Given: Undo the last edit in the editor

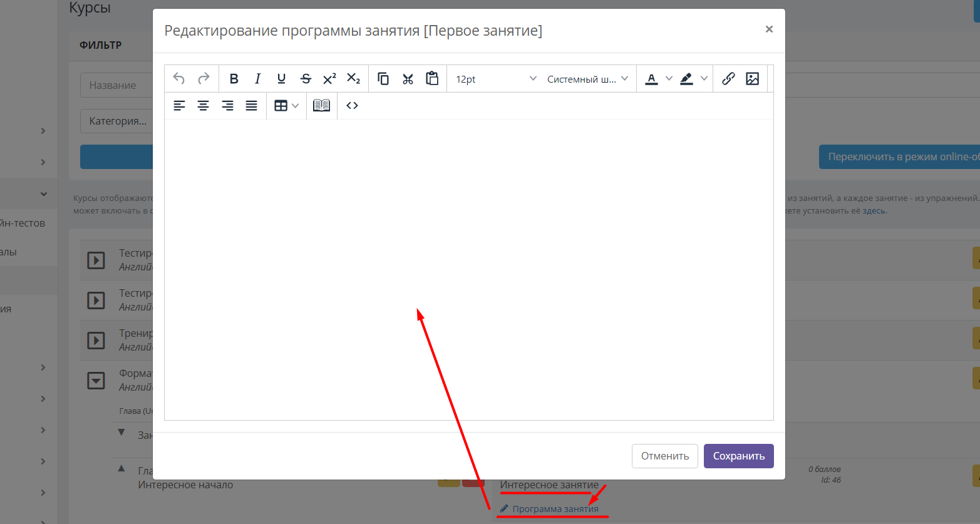Looking at the screenshot, I should (x=179, y=78).
